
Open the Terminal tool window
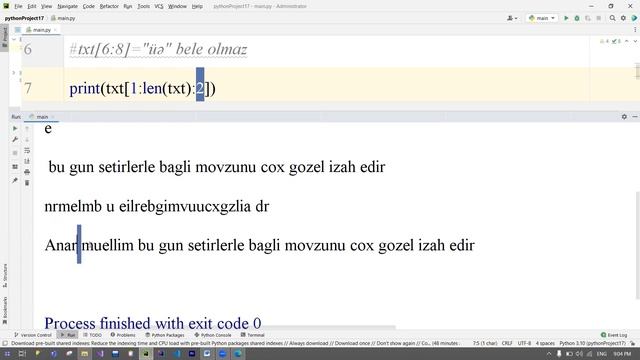click(x=253, y=335)
